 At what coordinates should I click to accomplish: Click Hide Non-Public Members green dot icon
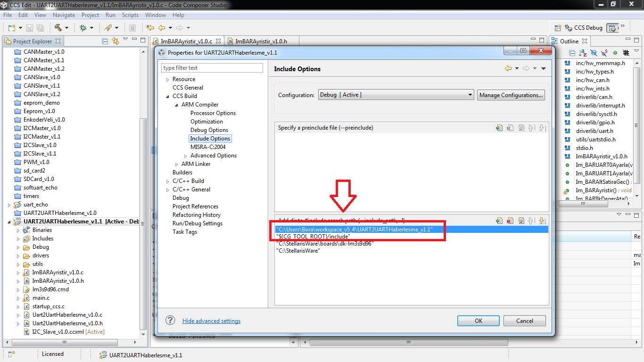coord(615,53)
